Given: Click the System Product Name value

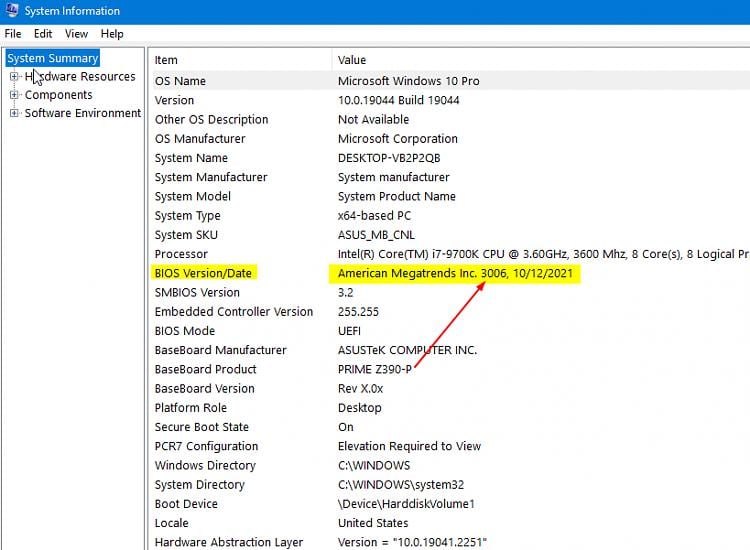Looking at the screenshot, I should point(397,196).
